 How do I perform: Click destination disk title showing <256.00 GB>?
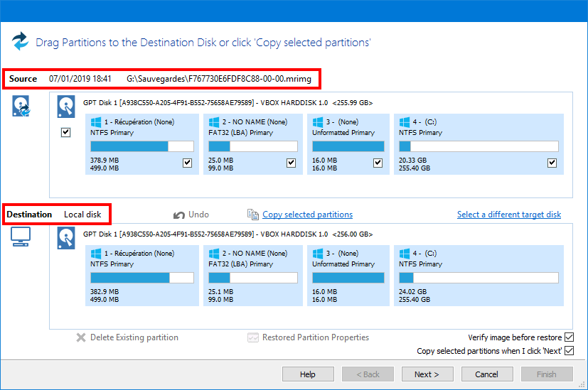(x=228, y=234)
